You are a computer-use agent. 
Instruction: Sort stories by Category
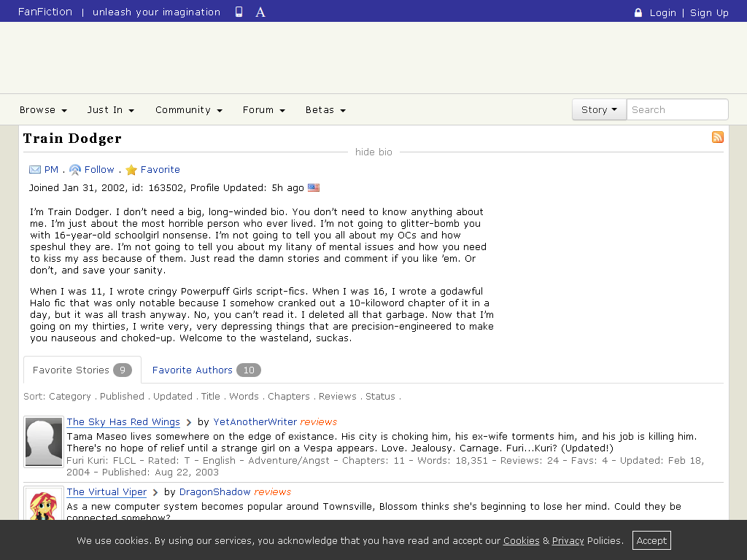[x=69, y=396]
